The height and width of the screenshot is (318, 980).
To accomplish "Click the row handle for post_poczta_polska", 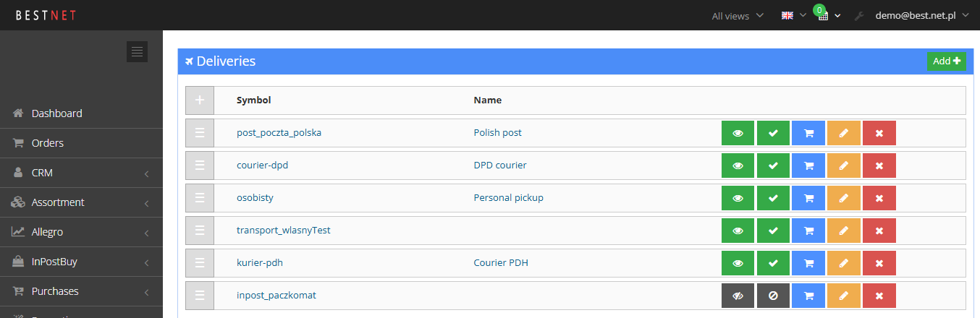I will [200, 133].
